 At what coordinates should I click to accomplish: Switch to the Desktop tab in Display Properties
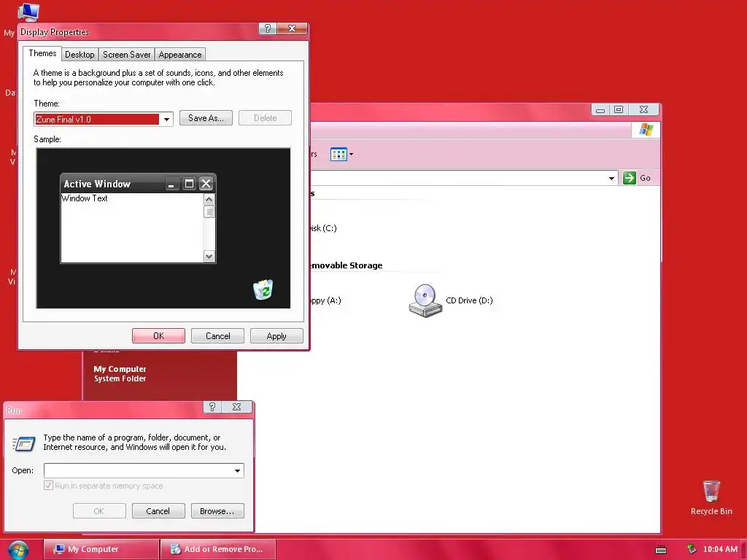pyautogui.click(x=80, y=54)
